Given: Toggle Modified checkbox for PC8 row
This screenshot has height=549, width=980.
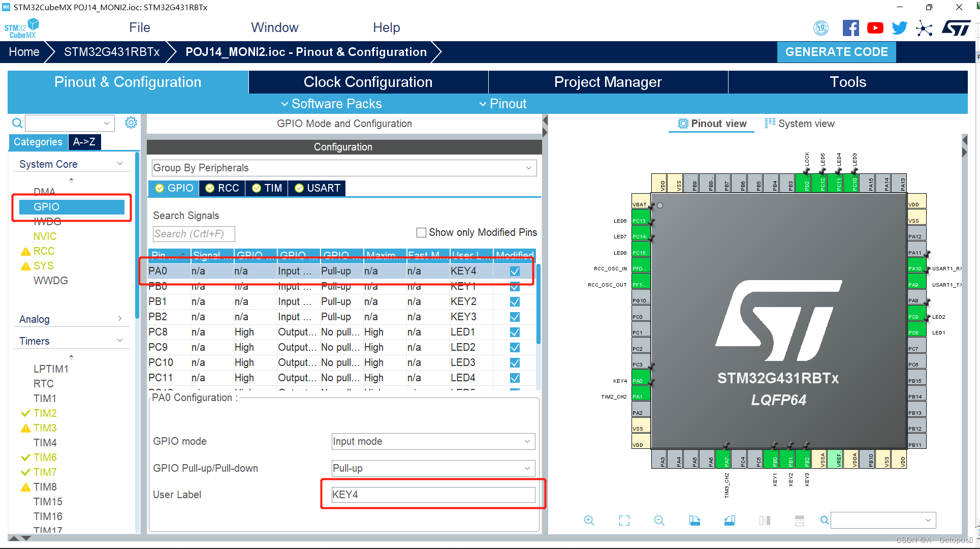Looking at the screenshot, I should tap(515, 332).
